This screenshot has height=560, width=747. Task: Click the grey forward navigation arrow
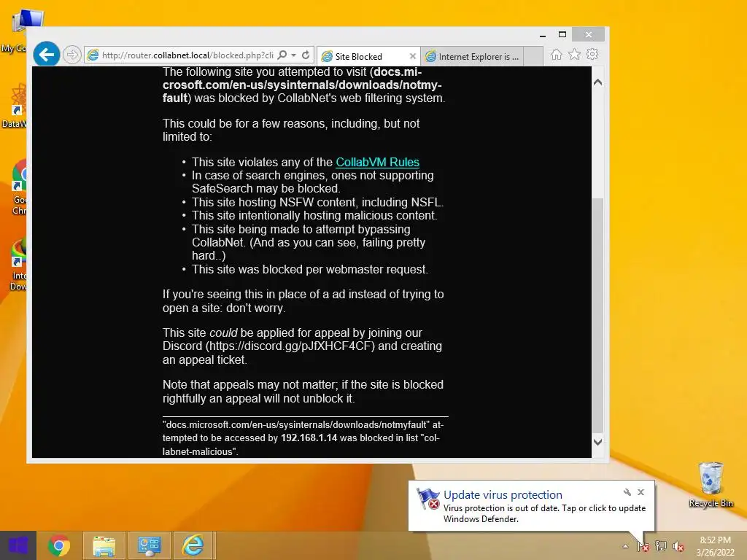[72, 55]
